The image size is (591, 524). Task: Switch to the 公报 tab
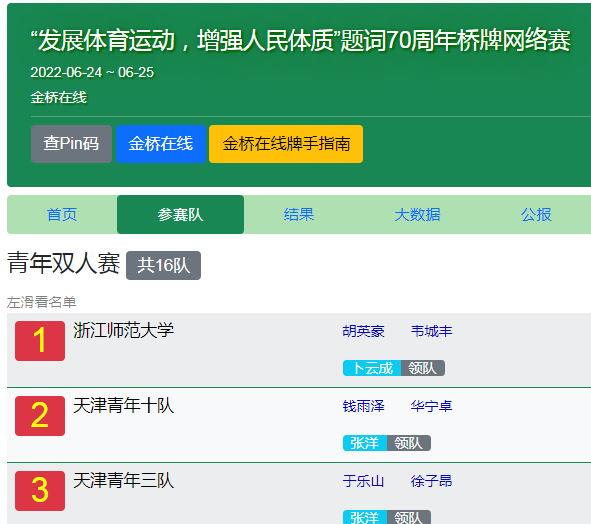pyautogui.click(x=536, y=215)
